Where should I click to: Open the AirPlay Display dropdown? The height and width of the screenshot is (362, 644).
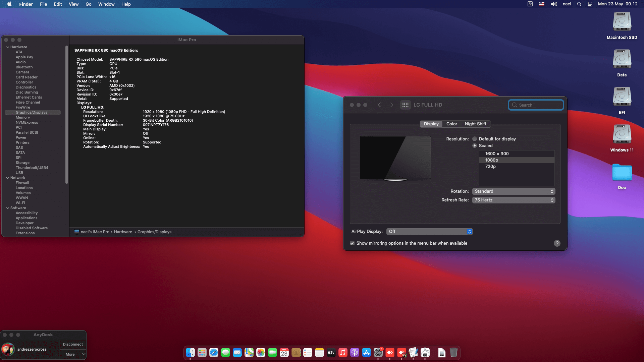point(429,231)
